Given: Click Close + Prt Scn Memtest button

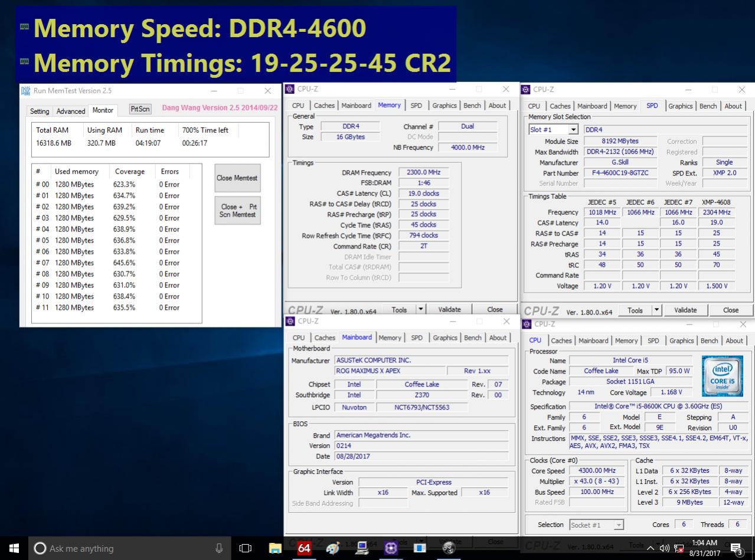Looking at the screenshot, I should [237, 210].
